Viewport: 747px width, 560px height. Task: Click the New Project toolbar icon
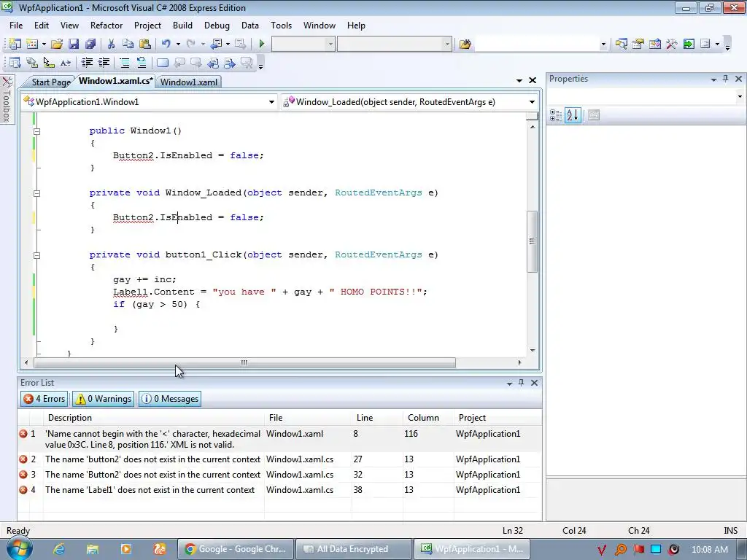(15, 44)
